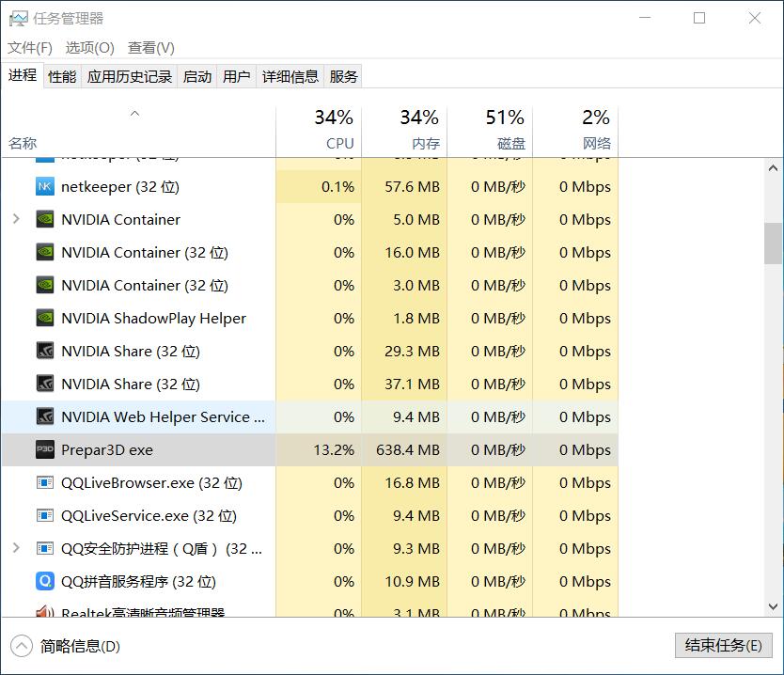The height and width of the screenshot is (675, 784).
Task: Click the "638.4 MB" memory value
Action: (x=407, y=450)
